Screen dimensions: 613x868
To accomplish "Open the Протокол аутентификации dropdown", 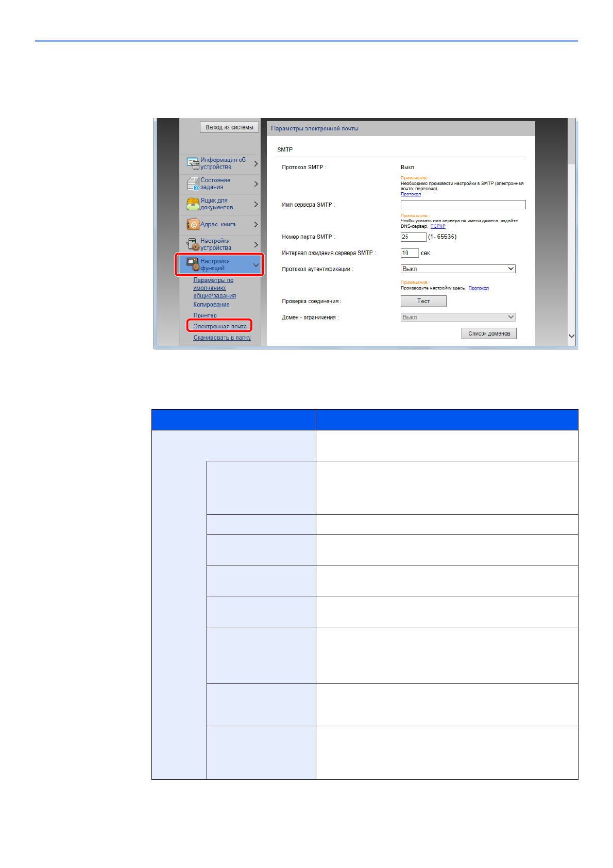I will point(458,269).
